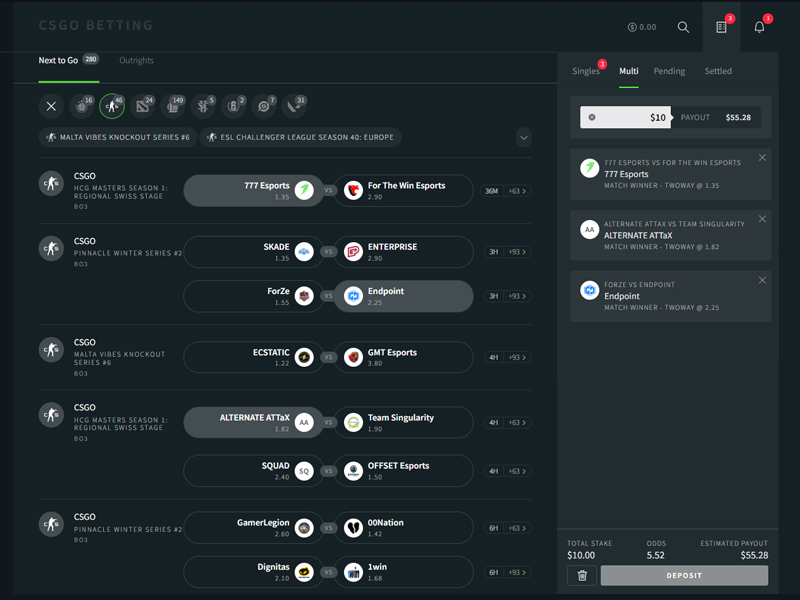Expand the league filter chevron dropdown
Viewport: 800px width, 600px height.
[523, 137]
